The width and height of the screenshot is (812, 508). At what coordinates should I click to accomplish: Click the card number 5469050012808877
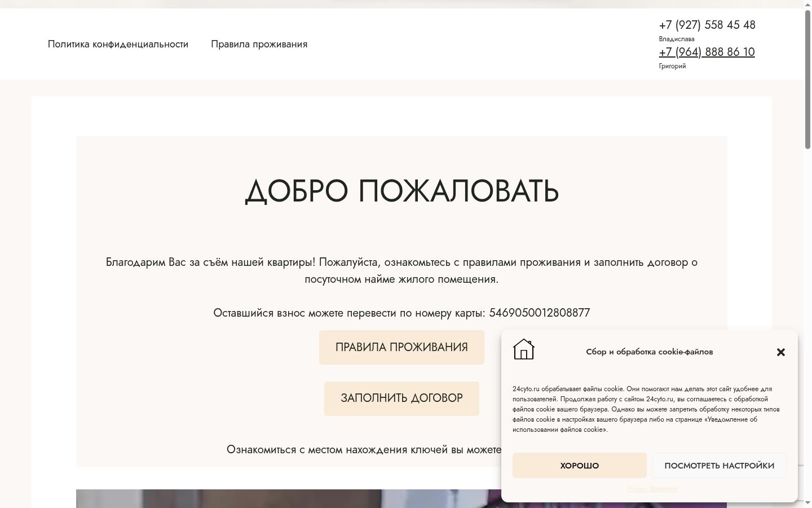(x=540, y=313)
